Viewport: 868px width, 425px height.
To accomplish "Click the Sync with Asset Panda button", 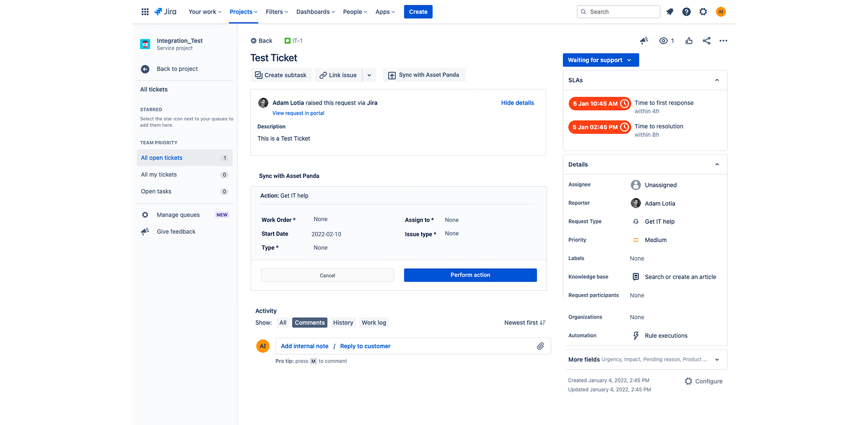I will point(424,75).
